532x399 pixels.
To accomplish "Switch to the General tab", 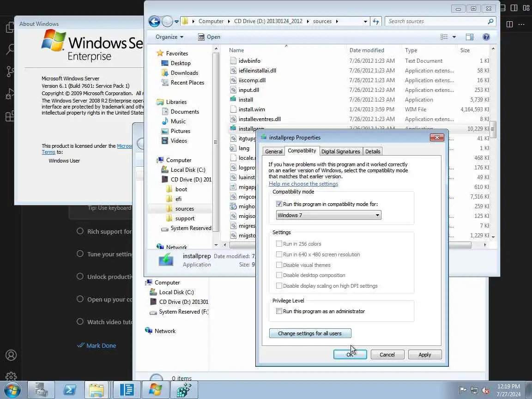I will click(x=273, y=151).
